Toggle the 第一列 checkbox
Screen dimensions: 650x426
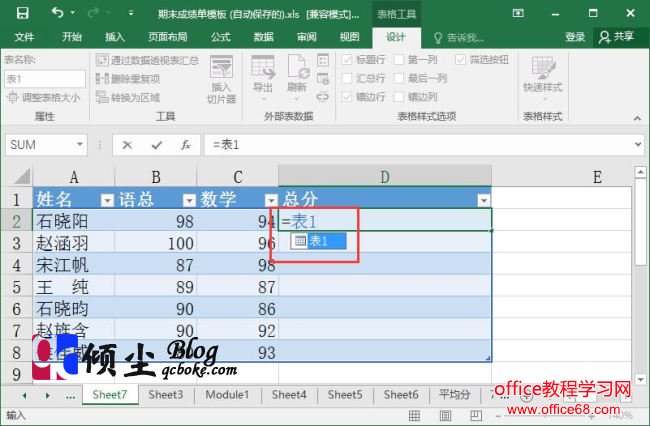coord(399,60)
